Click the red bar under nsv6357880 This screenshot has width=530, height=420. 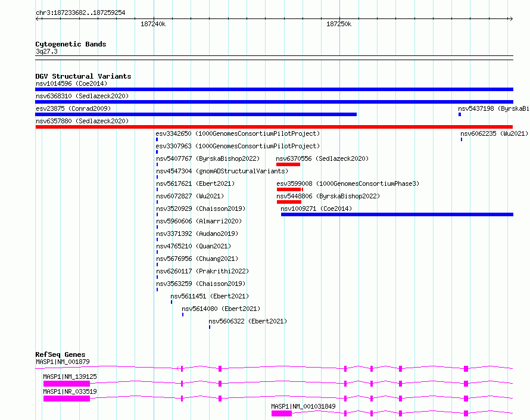coord(274,127)
